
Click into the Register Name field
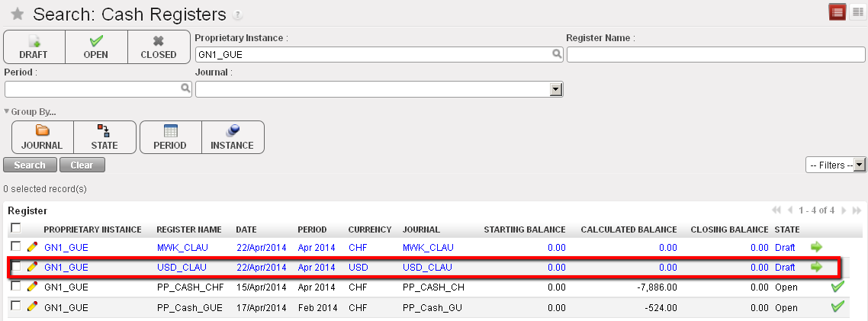point(715,54)
